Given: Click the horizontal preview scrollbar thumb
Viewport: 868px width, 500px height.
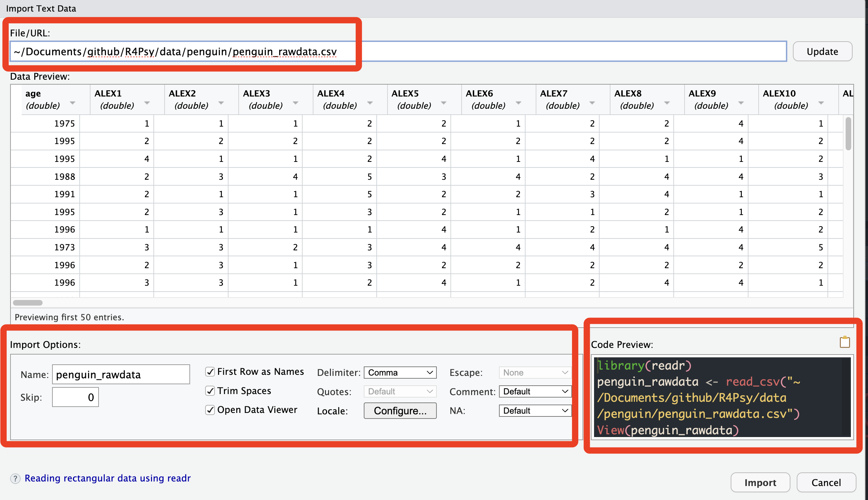Looking at the screenshot, I should [28, 302].
